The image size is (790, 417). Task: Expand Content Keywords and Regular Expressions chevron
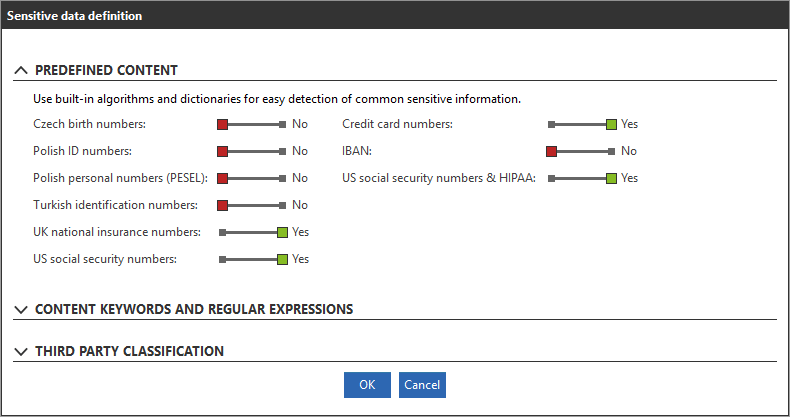(21, 310)
